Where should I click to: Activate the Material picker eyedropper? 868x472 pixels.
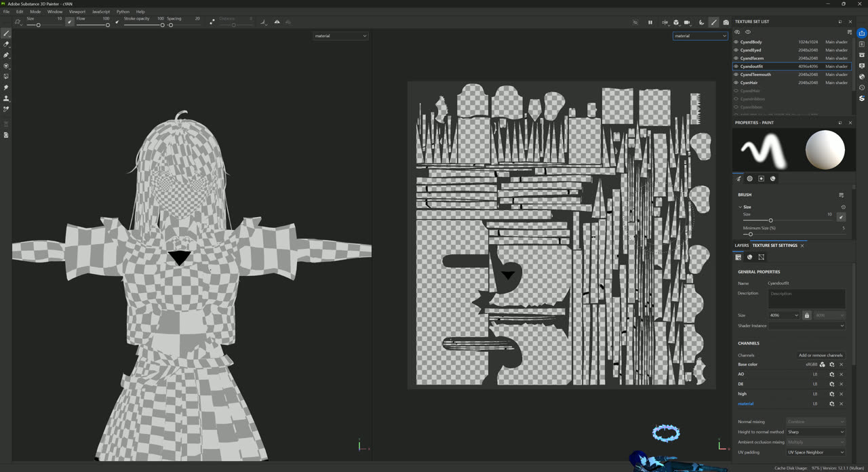6,109
